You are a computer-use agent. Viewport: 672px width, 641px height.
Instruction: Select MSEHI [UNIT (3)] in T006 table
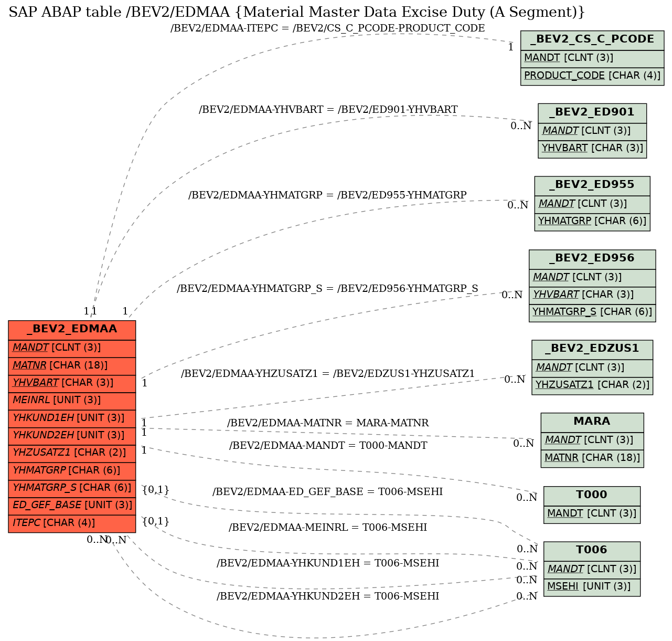[592, 587]
